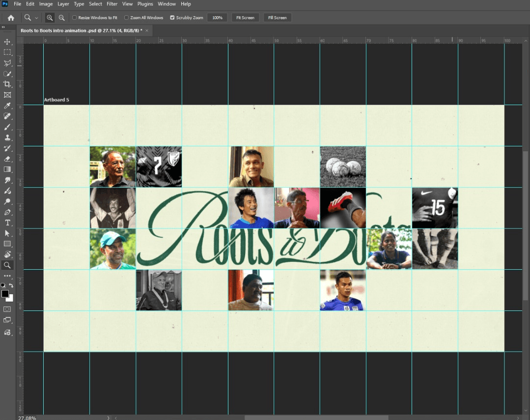Open the View menu
530x420 pixels.
(127, 4)
